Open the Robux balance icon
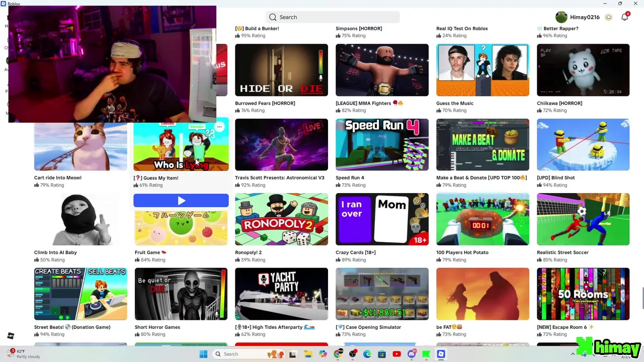 pos(608,17)
